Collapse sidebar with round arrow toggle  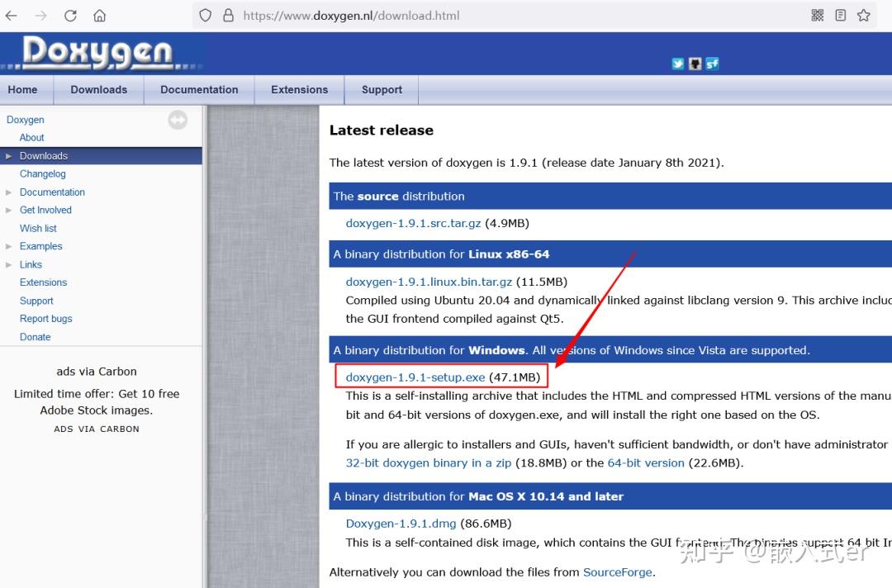[x=178, y=120]
